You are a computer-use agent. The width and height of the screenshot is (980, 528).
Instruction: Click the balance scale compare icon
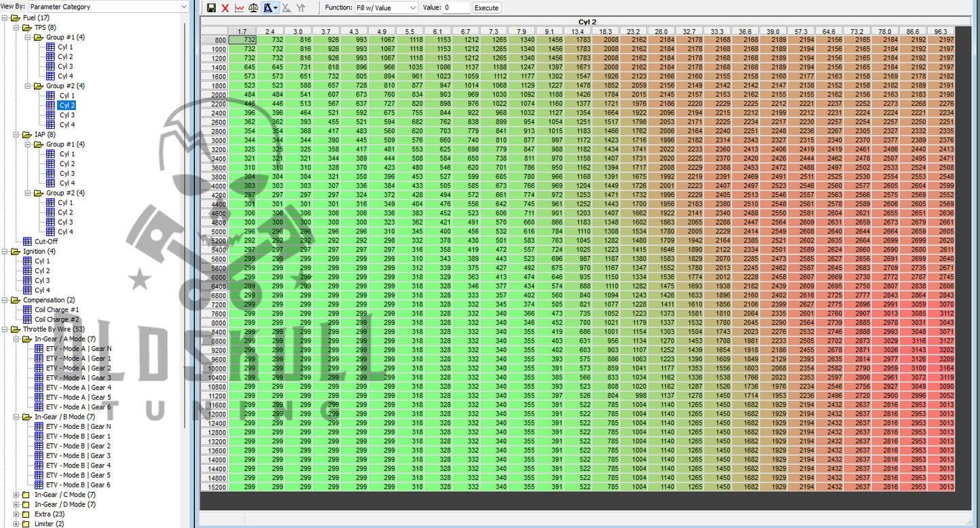pyautogui.click(x=253, y=8)
